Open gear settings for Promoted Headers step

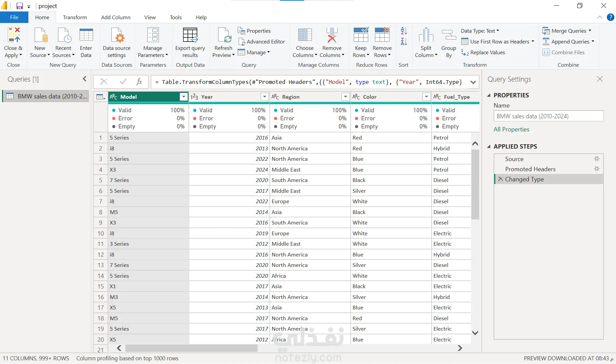tap(597, 169)
